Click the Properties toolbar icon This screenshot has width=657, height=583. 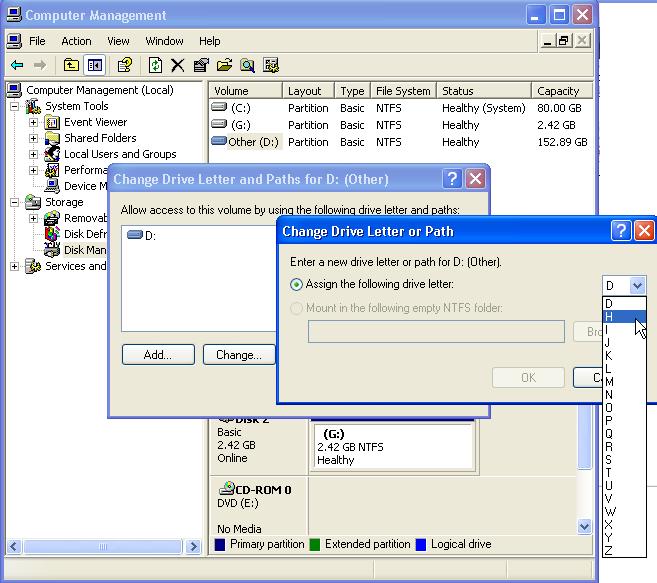pos(201,65)
